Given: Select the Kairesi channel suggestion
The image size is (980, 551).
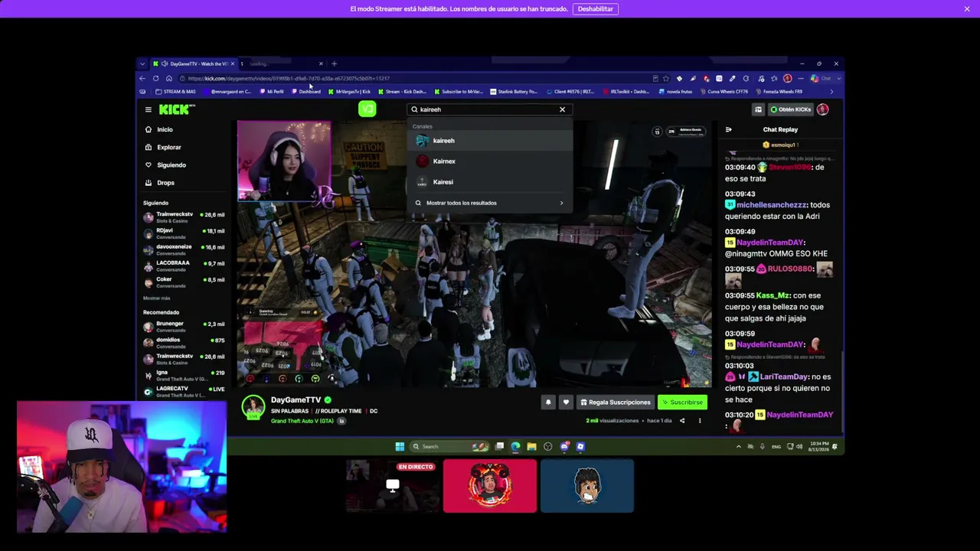Looking at the screenshot, I should 490,182.
